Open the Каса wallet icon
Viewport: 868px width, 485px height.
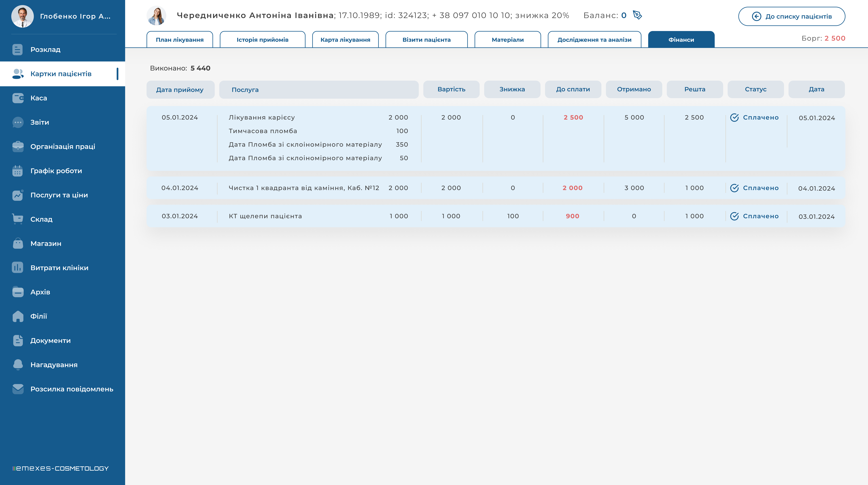coord(18,98)
